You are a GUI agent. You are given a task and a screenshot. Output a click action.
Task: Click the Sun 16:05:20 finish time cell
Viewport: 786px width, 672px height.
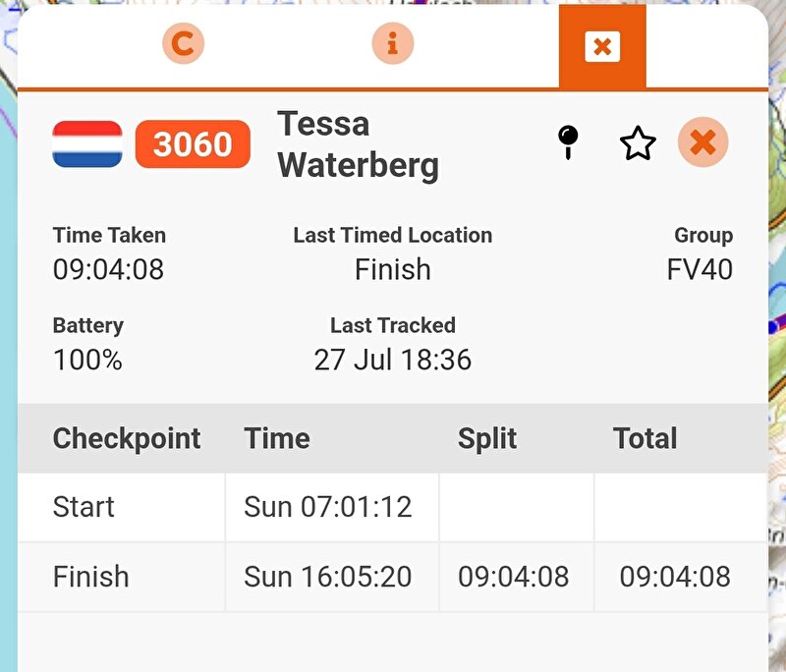pyautogui.click(x=328, y=577)
